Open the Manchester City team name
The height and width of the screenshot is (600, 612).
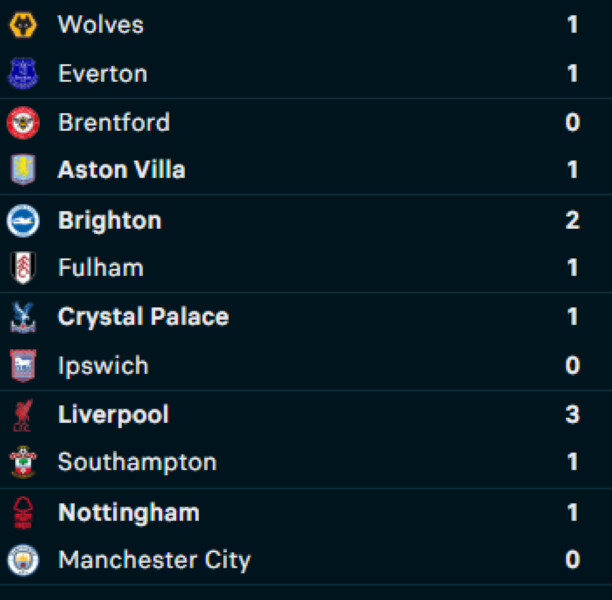pos(154,560)
